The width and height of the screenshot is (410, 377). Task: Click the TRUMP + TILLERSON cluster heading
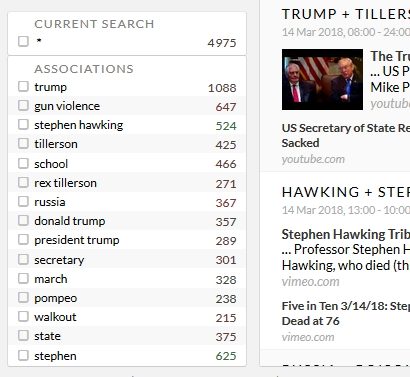pos(346,14)
